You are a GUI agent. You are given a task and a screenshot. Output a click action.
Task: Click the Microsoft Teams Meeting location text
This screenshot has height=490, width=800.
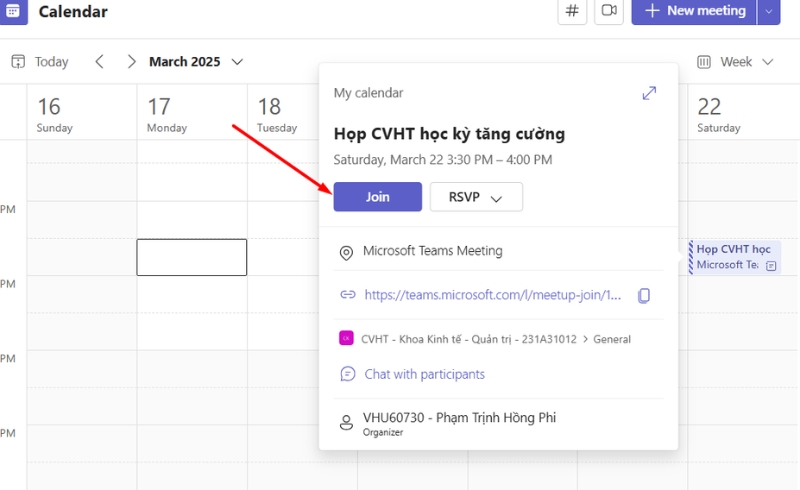pos(433,251)
